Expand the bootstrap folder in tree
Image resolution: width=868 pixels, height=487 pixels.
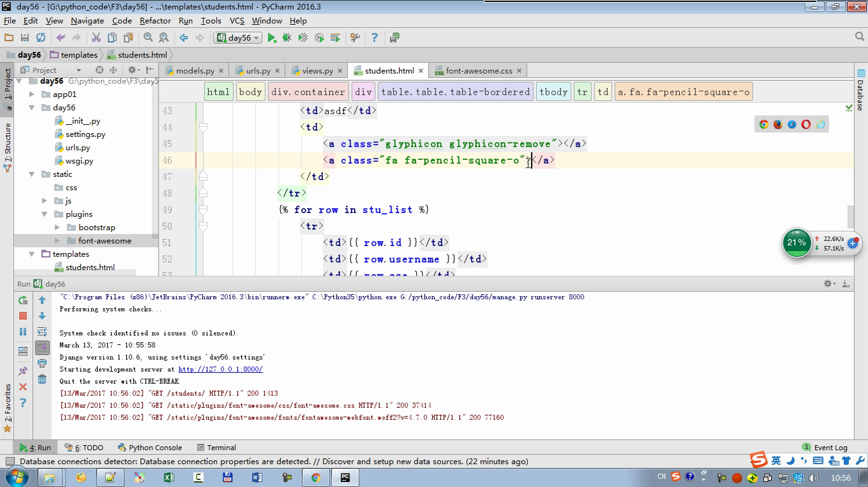click(57, 228)
